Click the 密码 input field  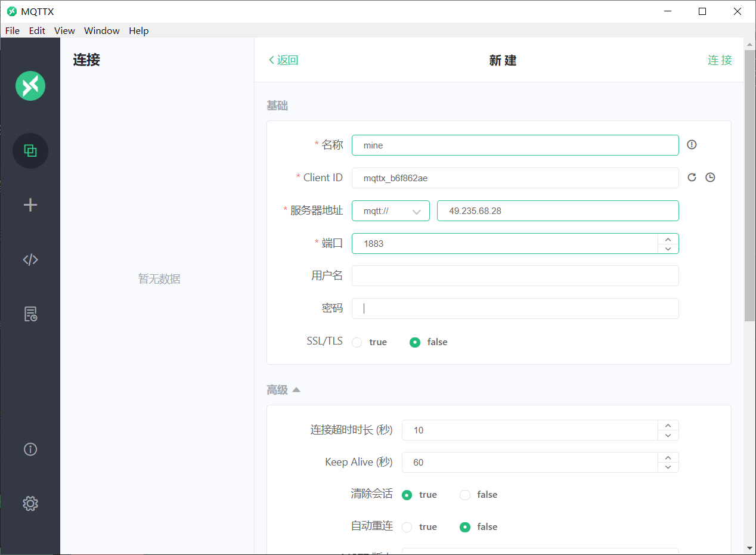click(x=515, y=308)
